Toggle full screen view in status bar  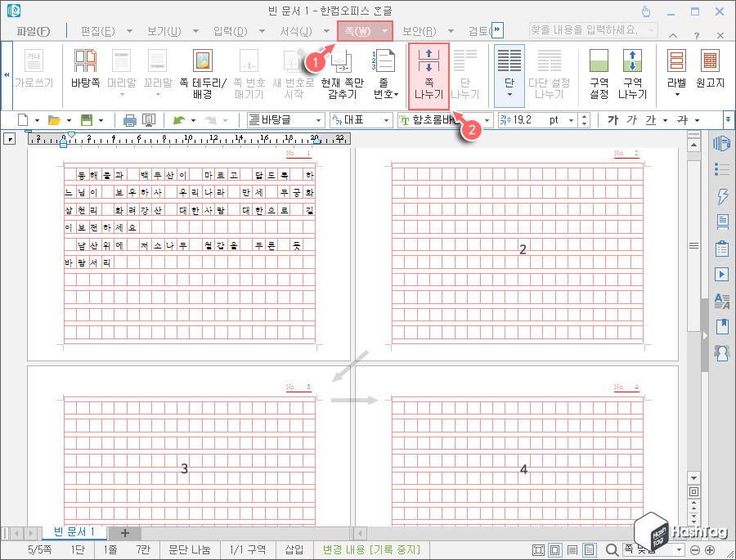538,550
